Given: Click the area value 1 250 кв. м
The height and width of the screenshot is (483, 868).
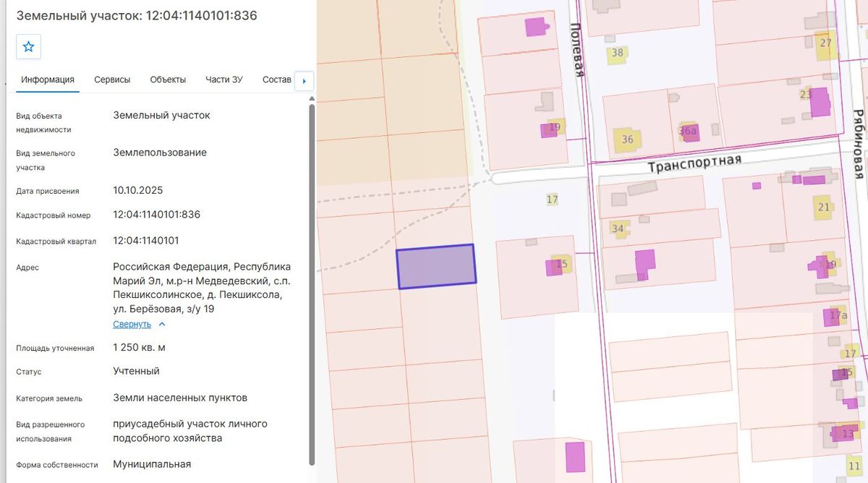Looking at the screenshot, I should [x=140, y=348].
